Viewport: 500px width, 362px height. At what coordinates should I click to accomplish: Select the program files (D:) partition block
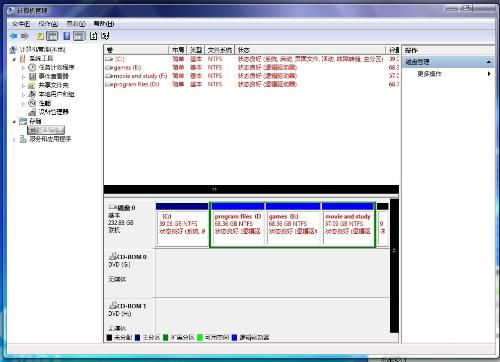click(237, 225)
